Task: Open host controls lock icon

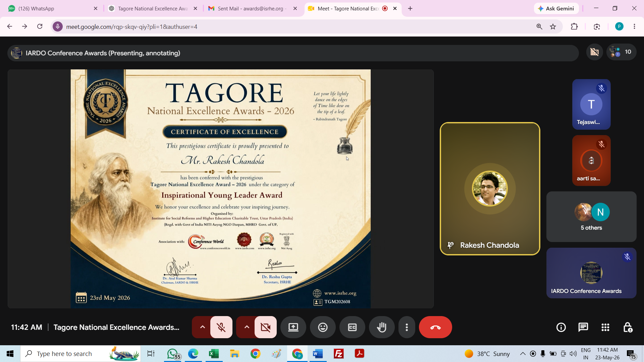Action: 628,327
